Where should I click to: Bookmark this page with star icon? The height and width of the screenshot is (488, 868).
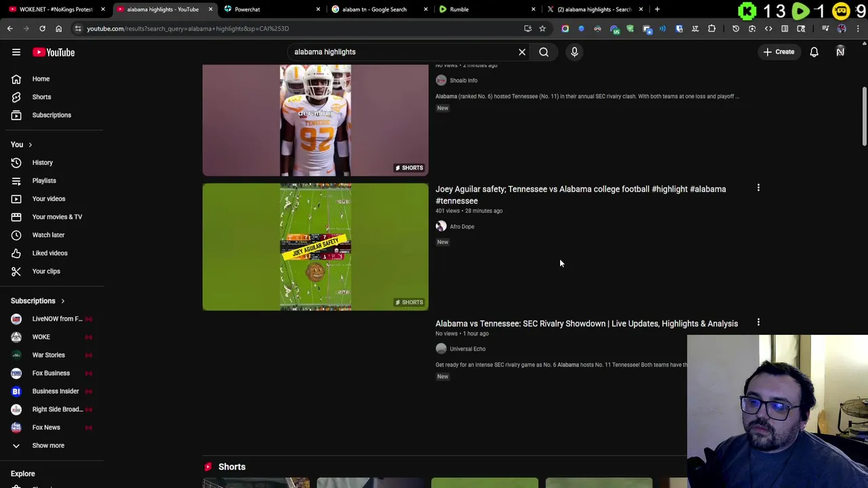point(542,28)
